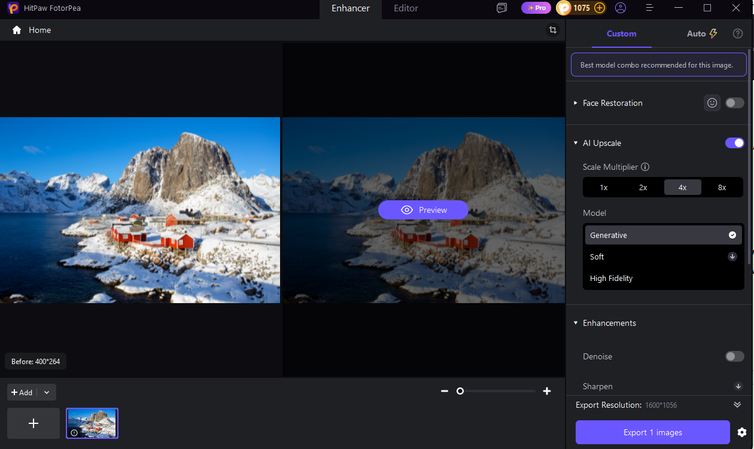Click the checkmark icon on Generative model
Image resolution: width=754 pixels, height=449 pixels.
pos(732,235)
